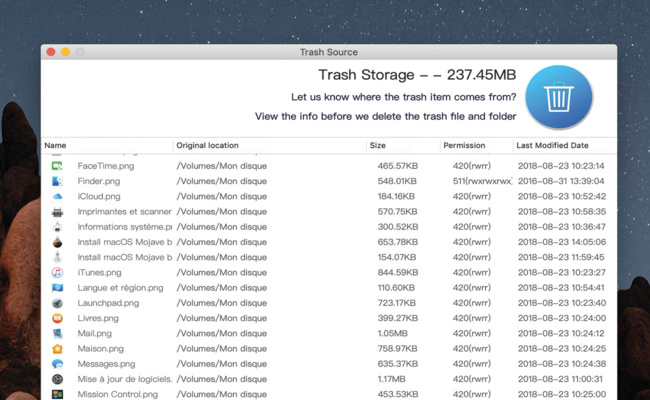Sort files by Size column
The height and width of the screenshot is (400, 650).
tap(378, 146)
